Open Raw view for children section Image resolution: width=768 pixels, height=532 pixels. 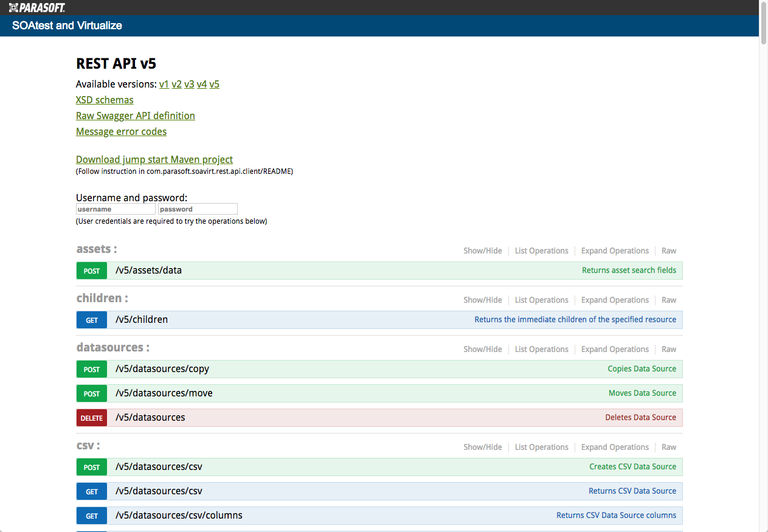coord(669,300)
